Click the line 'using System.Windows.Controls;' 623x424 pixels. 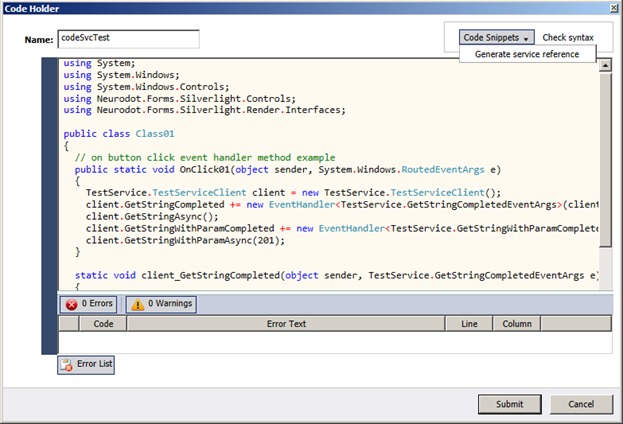click(x=146, y=87)
